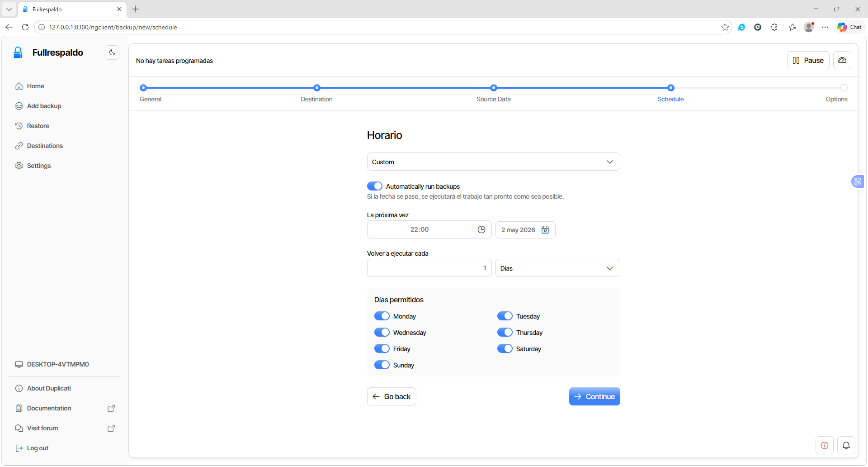868x467 pixels.
Task: Open Visit forum external link icon
Action: pos(111,428)
